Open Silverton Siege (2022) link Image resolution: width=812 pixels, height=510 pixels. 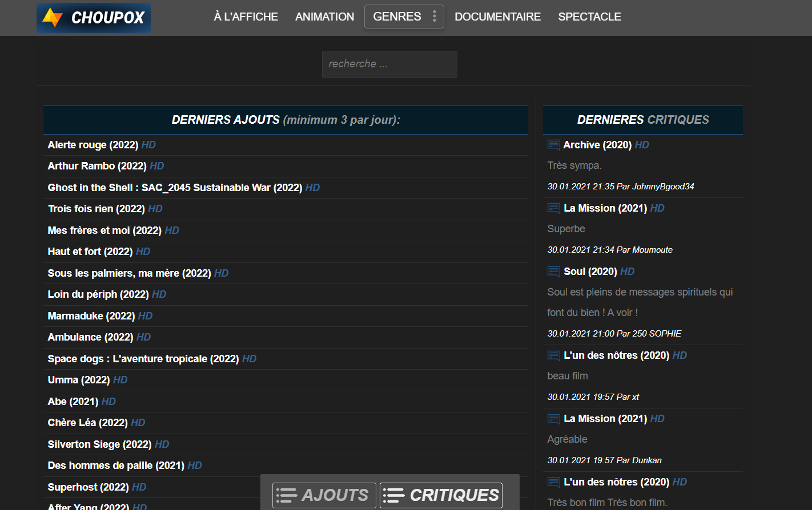[x=100, y=444]
